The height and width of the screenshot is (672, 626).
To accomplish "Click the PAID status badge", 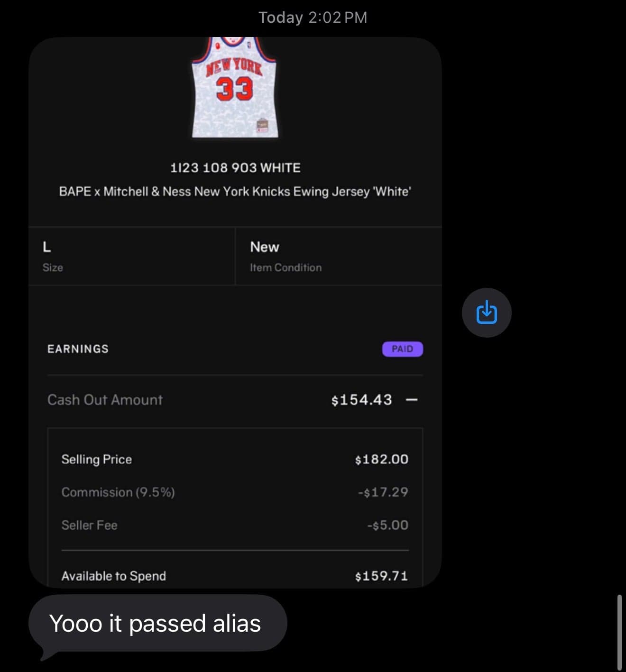I will [x=402, y=349].
